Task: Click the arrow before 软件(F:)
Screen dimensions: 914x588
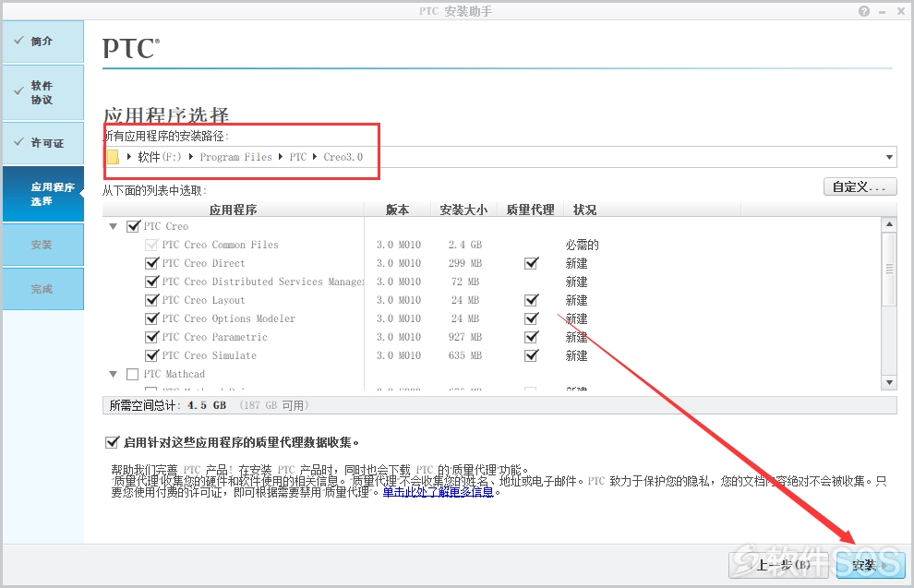Action: pos(129,156)
